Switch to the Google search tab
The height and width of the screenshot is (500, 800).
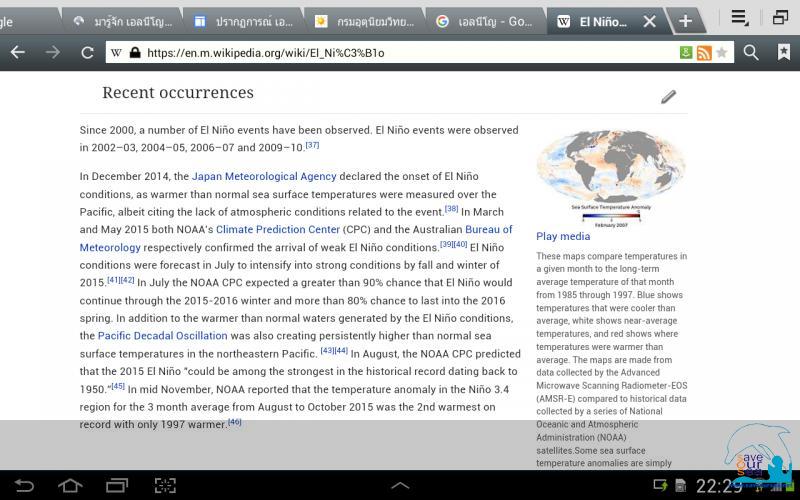coord(485,21)
